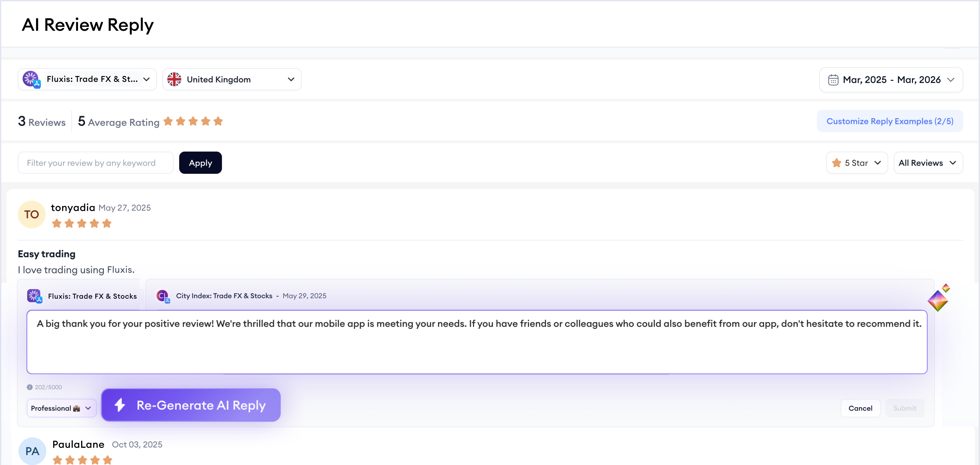
Task: Click the info icon beside character count
Action: coord(30,387)
